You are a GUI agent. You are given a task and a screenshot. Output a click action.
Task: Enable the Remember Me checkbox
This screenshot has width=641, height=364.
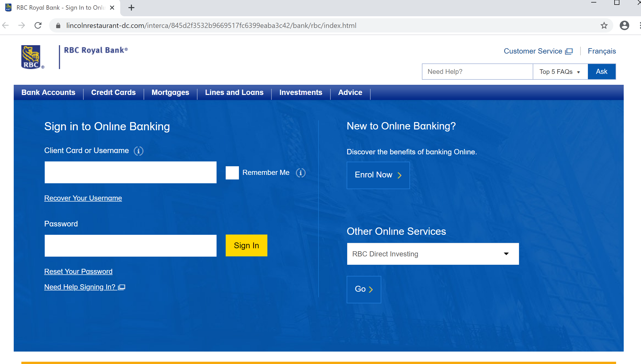coord(232,173)
